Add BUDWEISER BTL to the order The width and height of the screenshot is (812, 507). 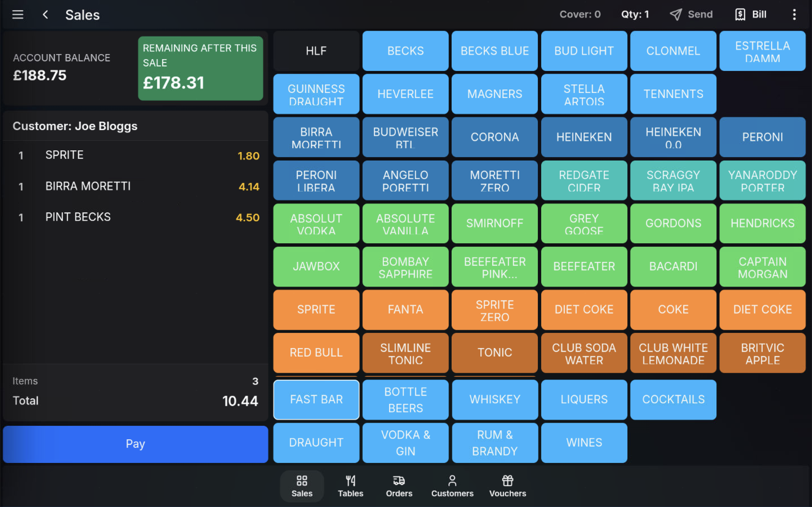coord(406,137)
